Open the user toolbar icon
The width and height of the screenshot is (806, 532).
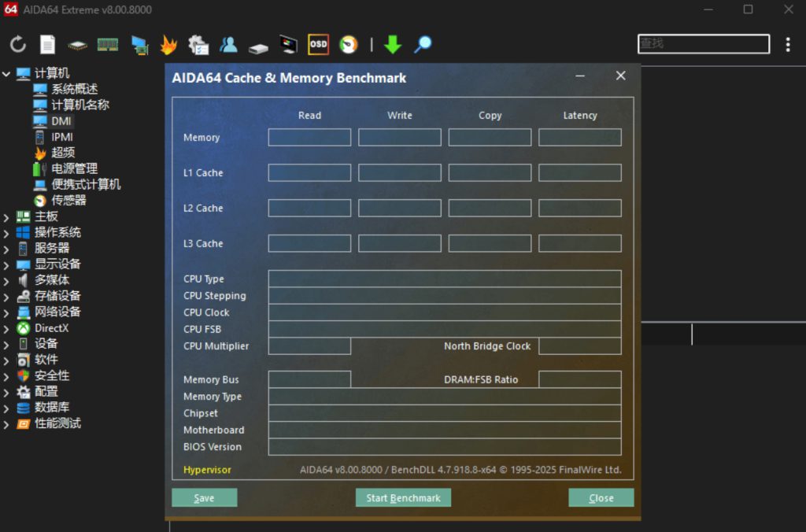click(229, 45)
